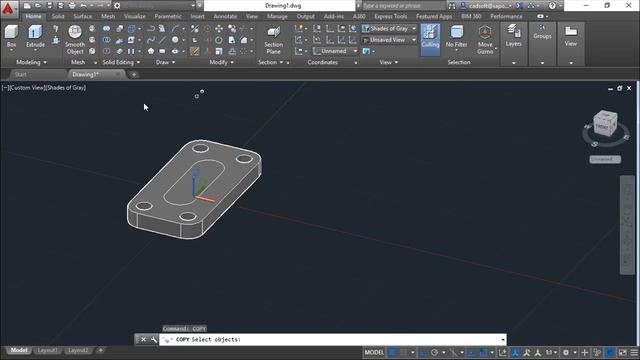Toggle the dynamic UCS status bar icon
Screen dimensions: 640x360
(x=502, y=352)
